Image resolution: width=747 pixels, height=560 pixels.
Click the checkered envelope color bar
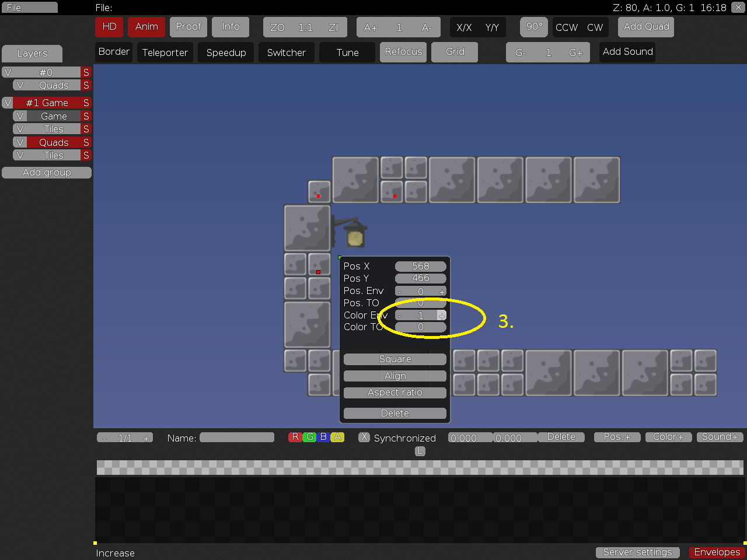[420, 467]
